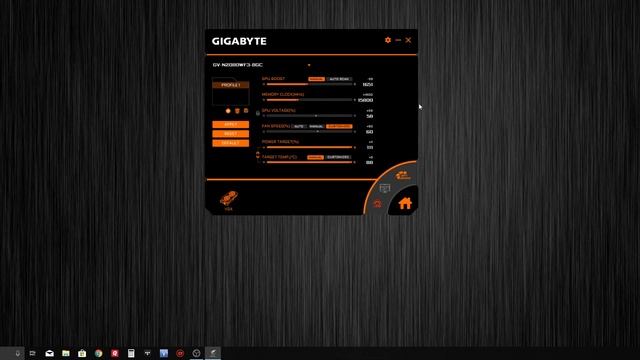The image size is (640, 360).
Task: Select Manual mode for Target Temp
Action: [x=315, y=157]
